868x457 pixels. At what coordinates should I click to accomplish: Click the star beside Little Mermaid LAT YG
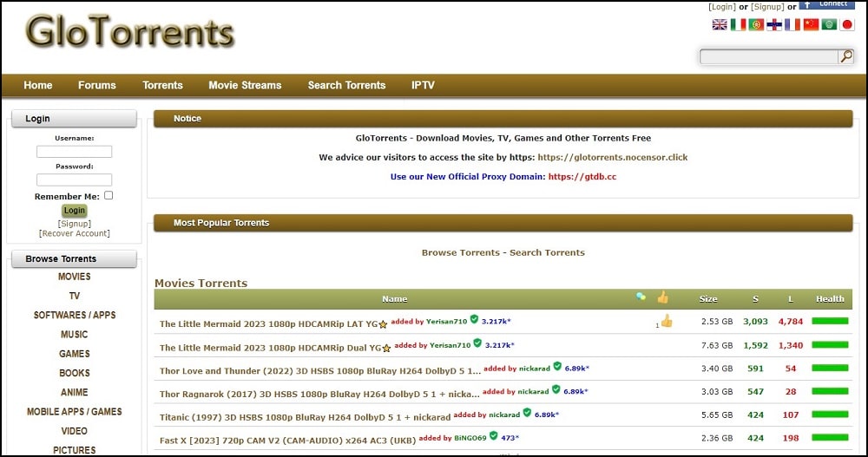click(x=383, y=325)
